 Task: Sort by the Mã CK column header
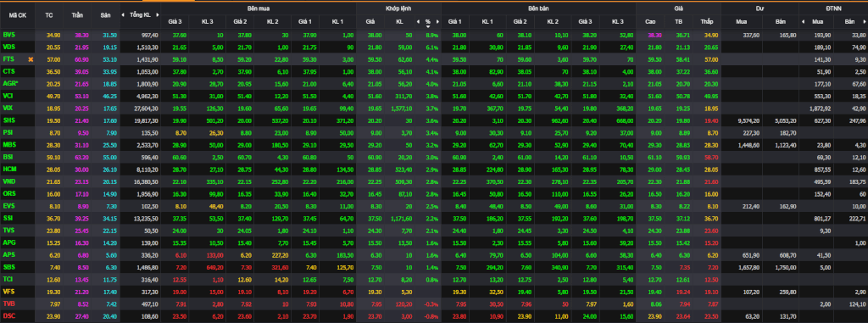click(17, 15)
